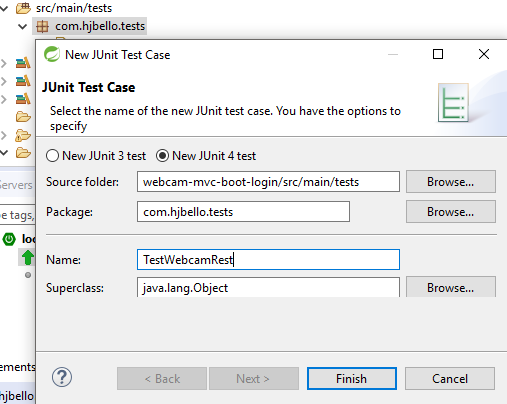Click Finish to create the test case
Viewport: 507px width, 404px height.
pyautogui.click(x=352, y=379)
